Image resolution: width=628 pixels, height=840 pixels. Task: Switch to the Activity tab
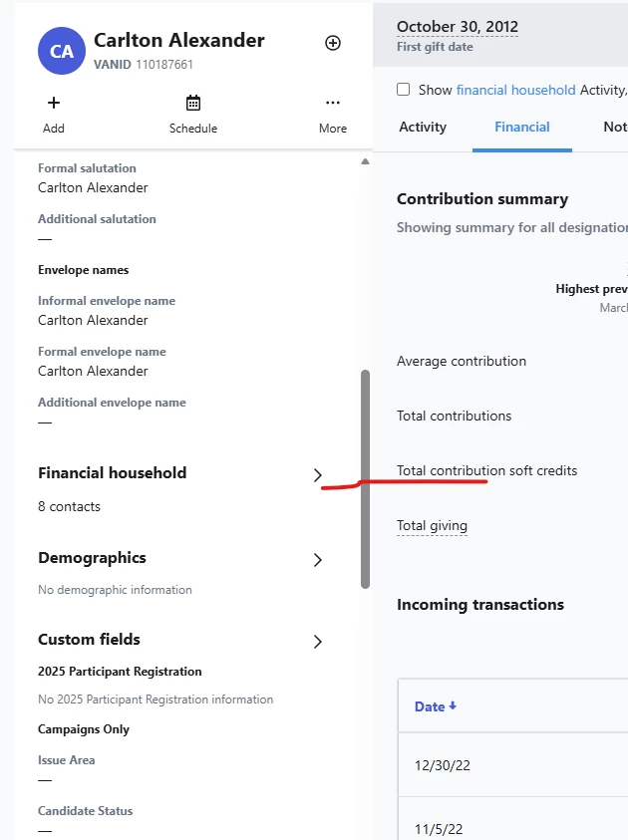pos(423,128)
